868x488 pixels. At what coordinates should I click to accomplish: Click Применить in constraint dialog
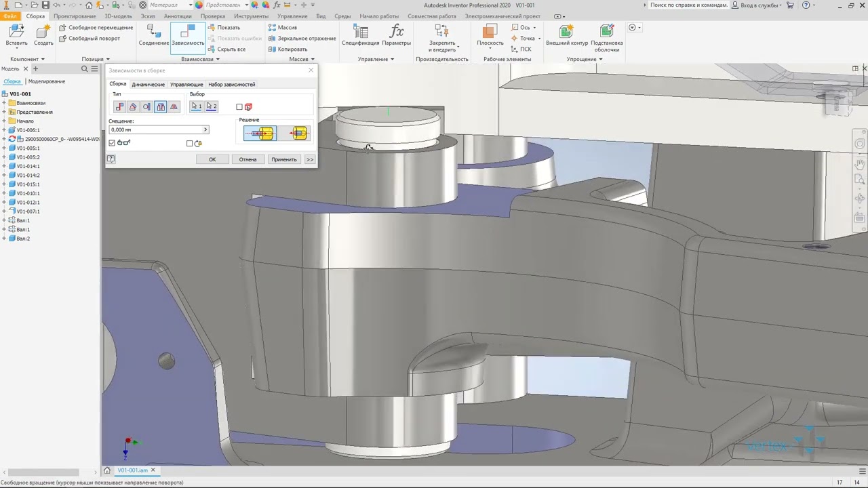click(x=283, y=159)
